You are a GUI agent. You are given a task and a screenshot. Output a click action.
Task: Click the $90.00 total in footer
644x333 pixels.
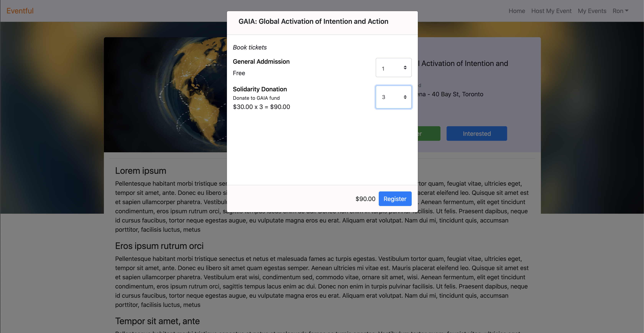click(365, 199)
